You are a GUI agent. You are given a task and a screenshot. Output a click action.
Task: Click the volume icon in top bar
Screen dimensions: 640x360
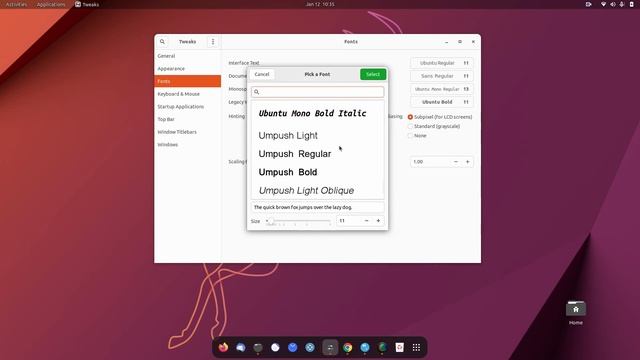(x=613, y=4)
